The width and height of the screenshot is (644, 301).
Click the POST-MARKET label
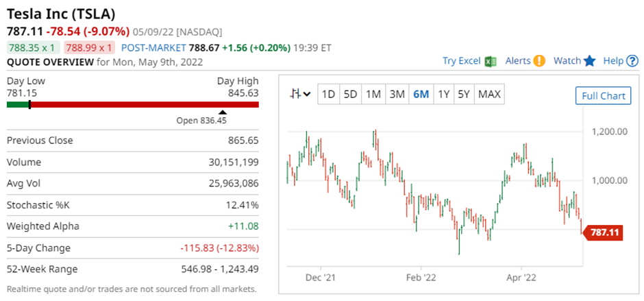coord(153,48)
